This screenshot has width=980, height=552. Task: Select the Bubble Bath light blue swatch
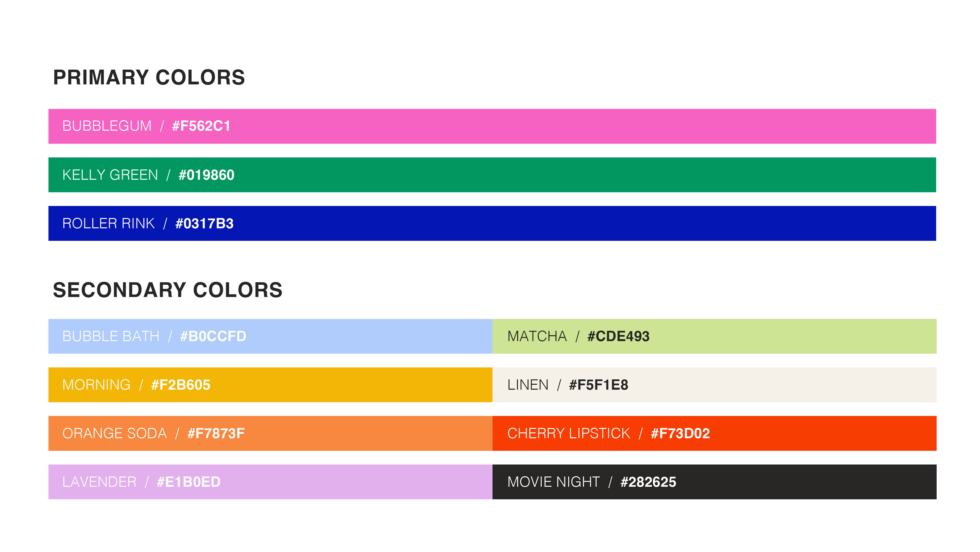pos(270,336)
